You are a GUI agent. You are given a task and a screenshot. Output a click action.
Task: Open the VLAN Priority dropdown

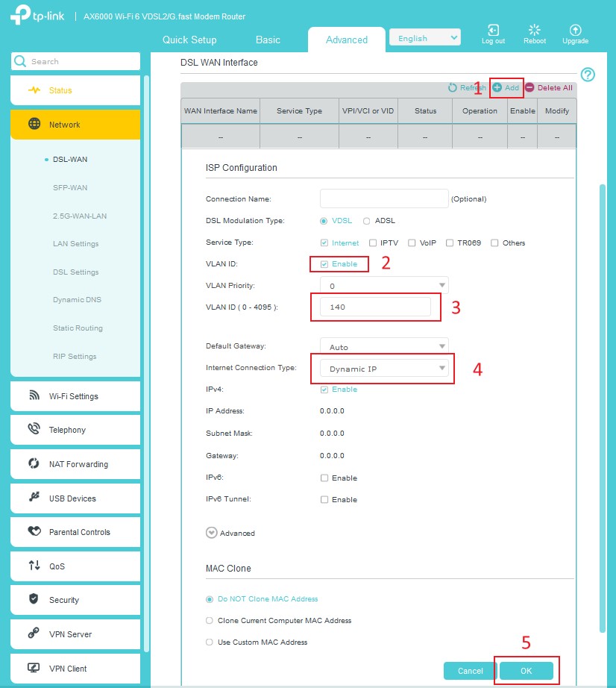[x=384, y=286]
